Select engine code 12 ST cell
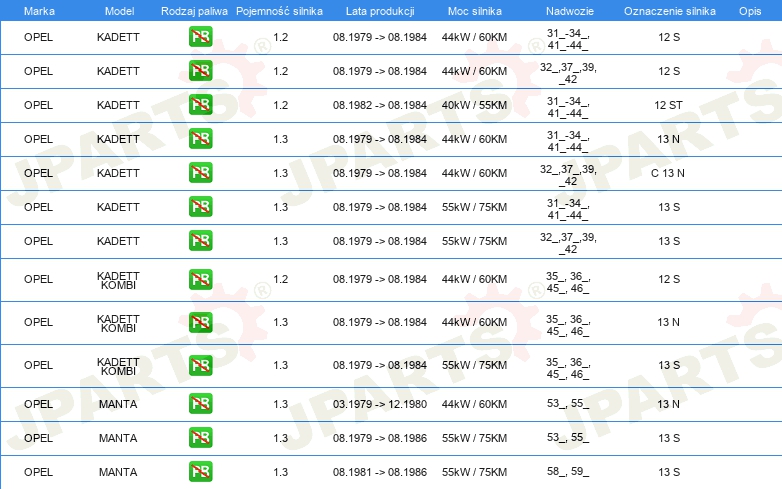Screen dimensions: 782x489 point(668,105)
